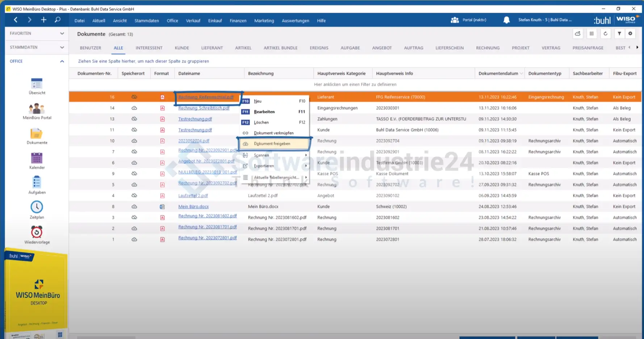The width and height of the screenshot is (644, 339).
Task: Switch to the Lieferant tab
Action: click(212, 48)
